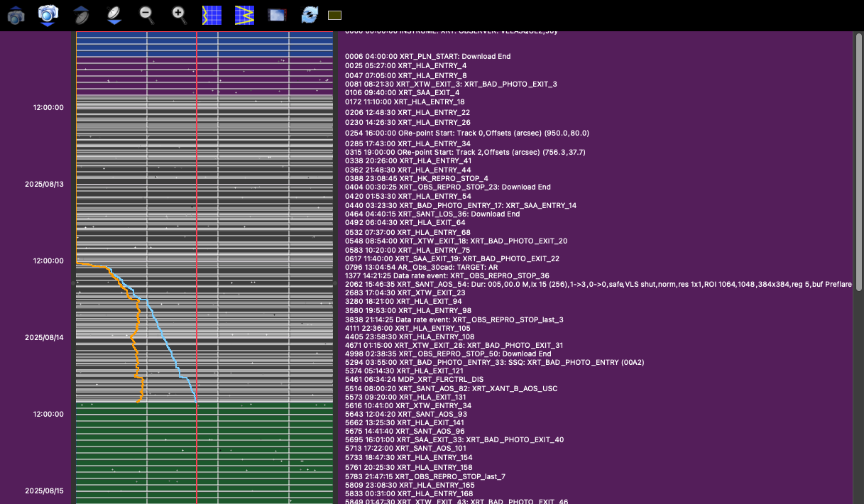Viewport: 864px width, 504px height.
Task: Click the satellite dish icon with up arrow
Action: [x=82, y=15]
